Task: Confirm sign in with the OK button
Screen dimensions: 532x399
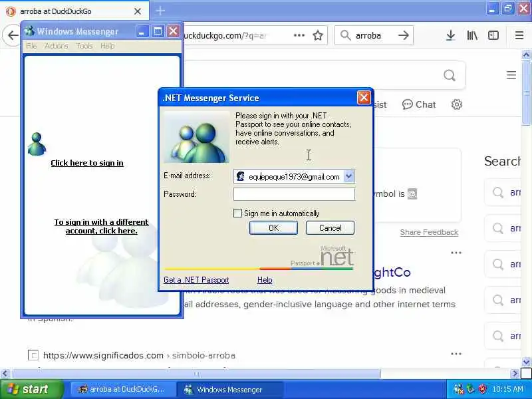Action: (273, 228)
